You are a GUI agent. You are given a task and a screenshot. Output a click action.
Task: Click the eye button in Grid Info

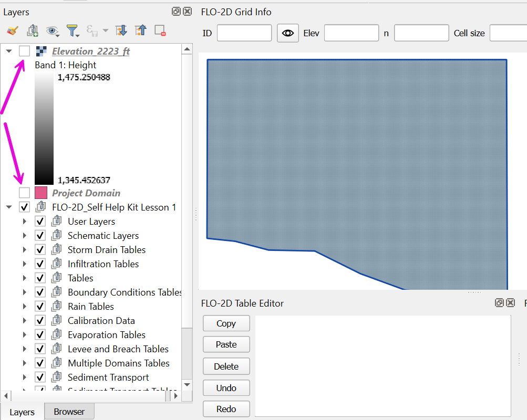(287, 33)
